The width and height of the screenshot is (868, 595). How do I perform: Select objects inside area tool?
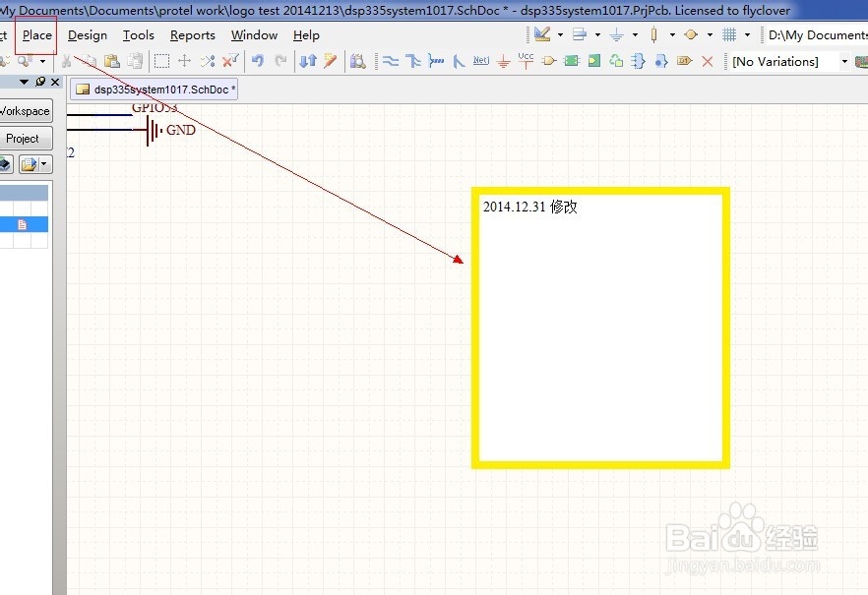pos(161,61)
